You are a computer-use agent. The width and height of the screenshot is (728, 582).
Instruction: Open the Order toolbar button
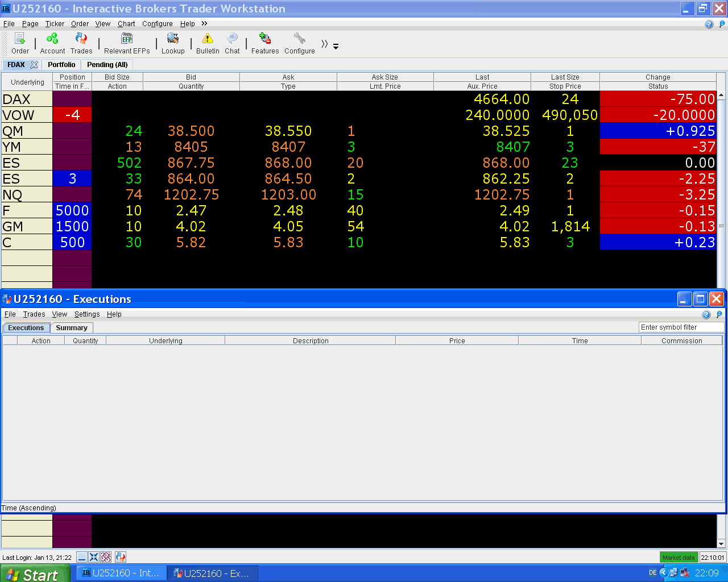20,43
